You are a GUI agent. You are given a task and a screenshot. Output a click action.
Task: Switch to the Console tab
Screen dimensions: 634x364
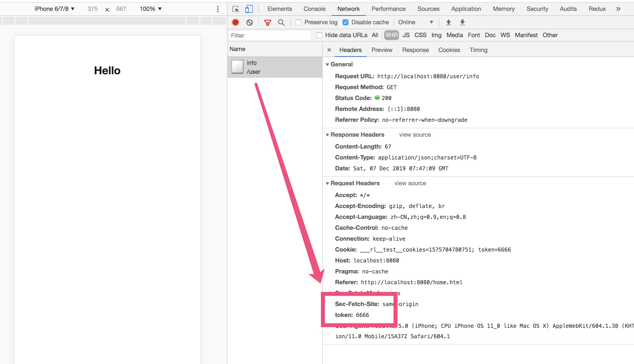click(x=314, y=9)
